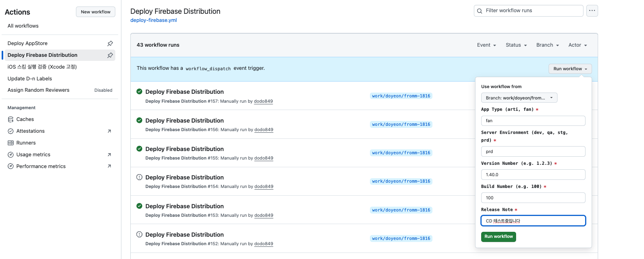Open the Branch: work/doyeon/from... selector
This screenshot has height=259, width=644.
pyautogui.click(x=519, y=98)
